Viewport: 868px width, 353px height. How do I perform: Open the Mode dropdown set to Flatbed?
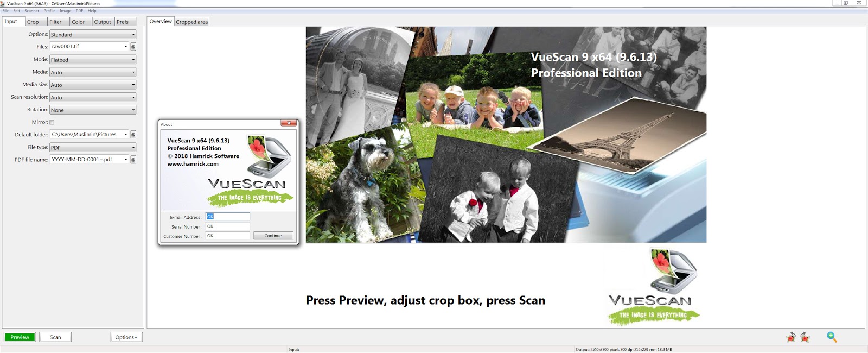[x=93, y=60]
